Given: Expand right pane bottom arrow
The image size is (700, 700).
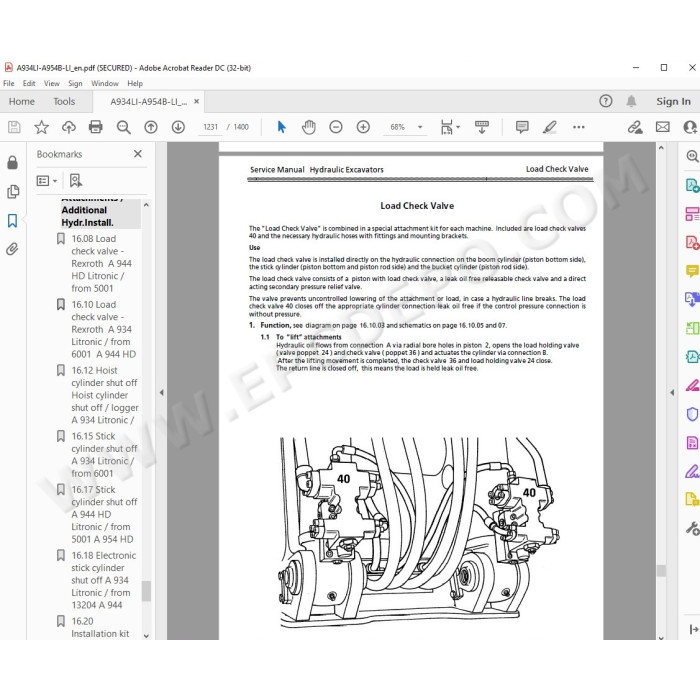Looking at the screenshot, I should [x=693, y=629].
